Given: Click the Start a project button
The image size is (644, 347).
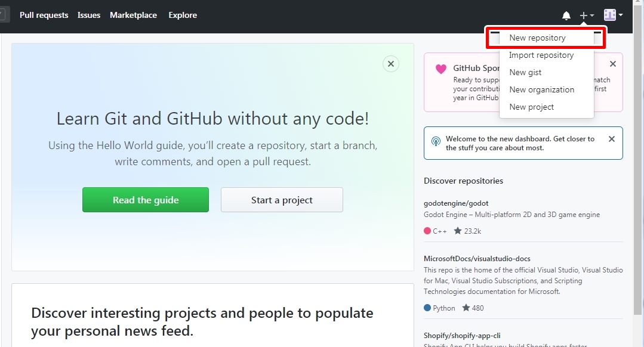Looking at the screenshot, I should pyautogui.click(x=282, y=200).
